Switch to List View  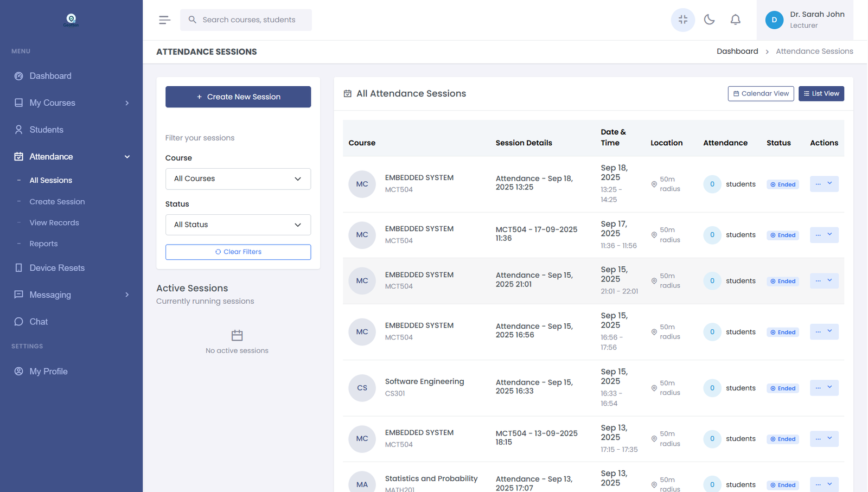click(x=821, y=94)
